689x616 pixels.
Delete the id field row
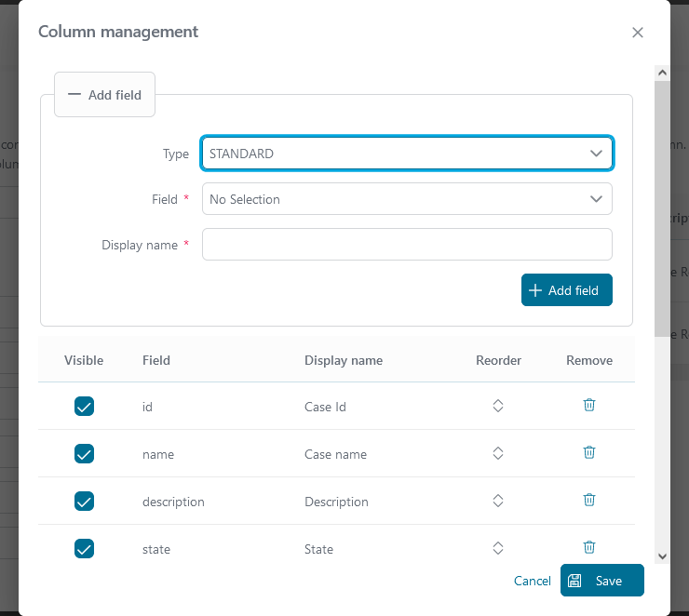(x=588, y=405)
